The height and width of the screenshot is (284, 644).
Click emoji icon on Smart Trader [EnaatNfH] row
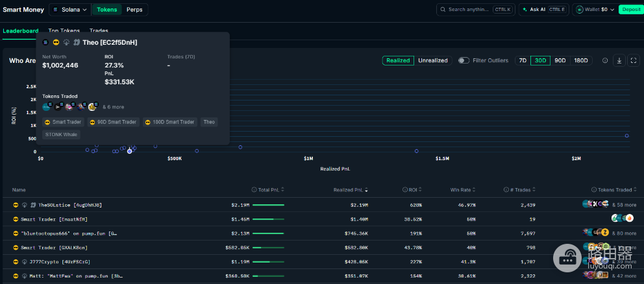pyautogui.click(x=16, y=219)
